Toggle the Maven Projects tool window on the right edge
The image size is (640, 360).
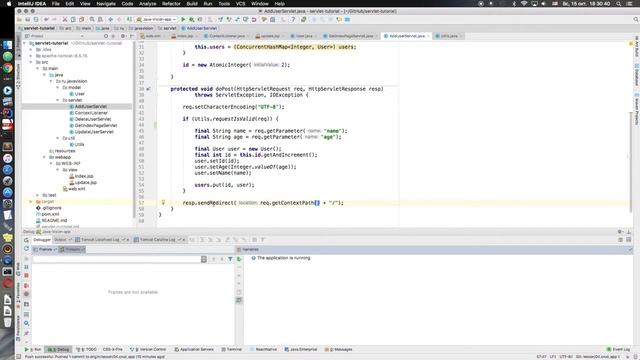[x=636, y=109]
